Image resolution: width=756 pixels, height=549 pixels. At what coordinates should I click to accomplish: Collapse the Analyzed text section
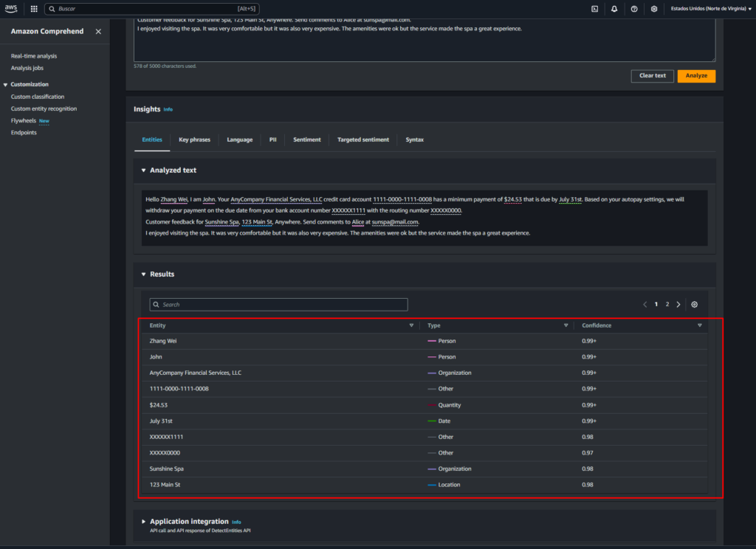144,170
